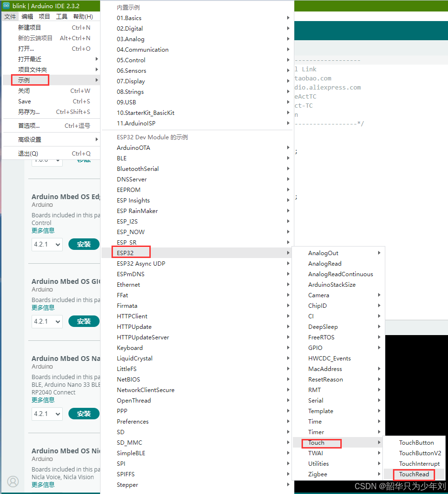Expand 01.Basics examples
This screenshot has height=494, width=448.
click(x=198, y=18)
